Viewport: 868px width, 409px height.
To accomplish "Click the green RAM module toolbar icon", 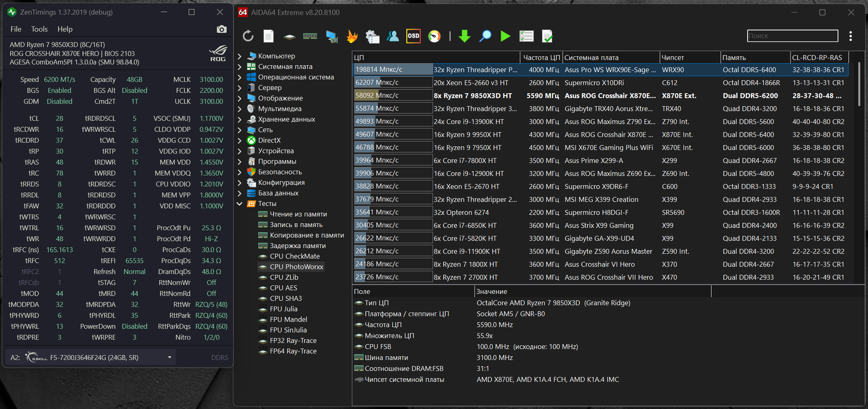I will [x=310, y=36].
